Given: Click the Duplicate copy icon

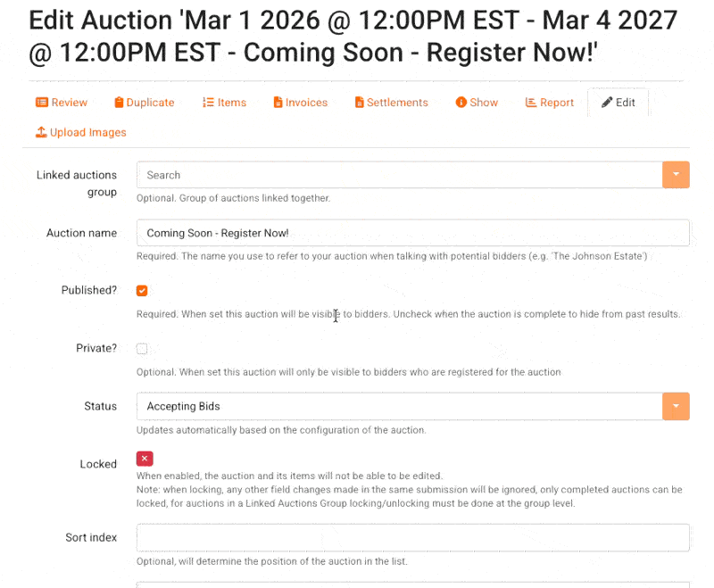Looking at the screenshot, I should coord(119,103).
